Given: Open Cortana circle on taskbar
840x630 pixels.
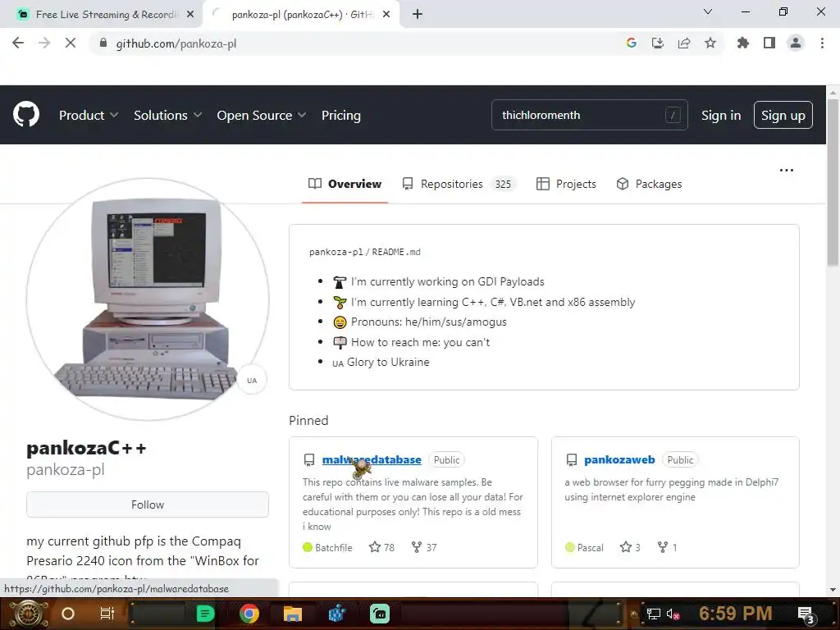Looking at the screenshot, I should point(68,614).
